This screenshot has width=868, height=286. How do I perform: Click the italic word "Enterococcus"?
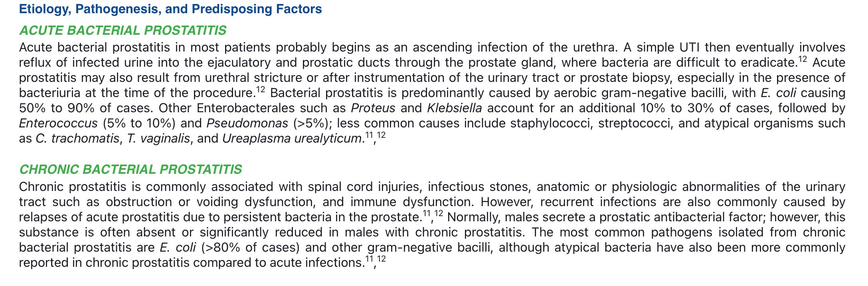[58, 123]
